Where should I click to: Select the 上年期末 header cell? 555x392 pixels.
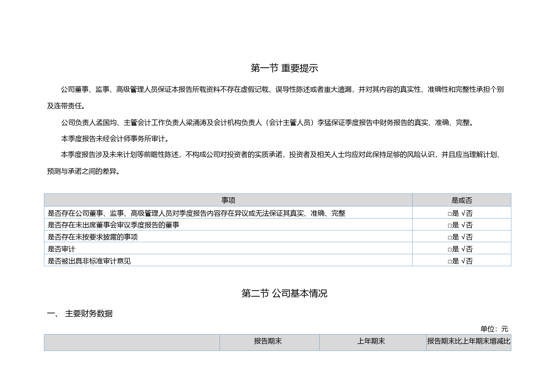(x=371, y=341)
